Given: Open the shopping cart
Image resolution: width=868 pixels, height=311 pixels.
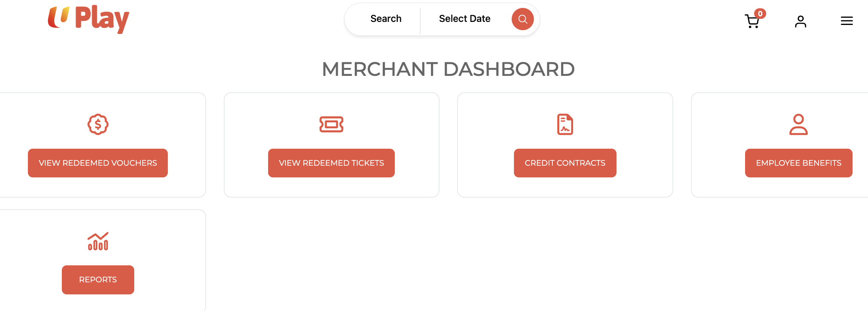Looking at the screenshot, I should pyautogui.click(x=752, y=22).
